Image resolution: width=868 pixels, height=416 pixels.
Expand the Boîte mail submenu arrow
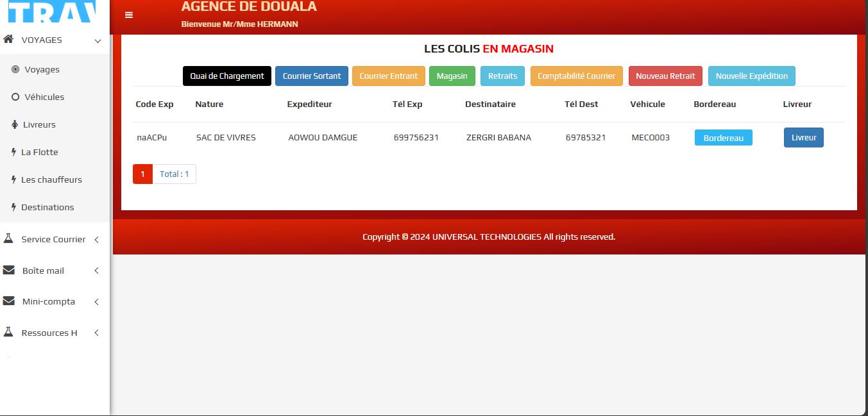(97, 271)
